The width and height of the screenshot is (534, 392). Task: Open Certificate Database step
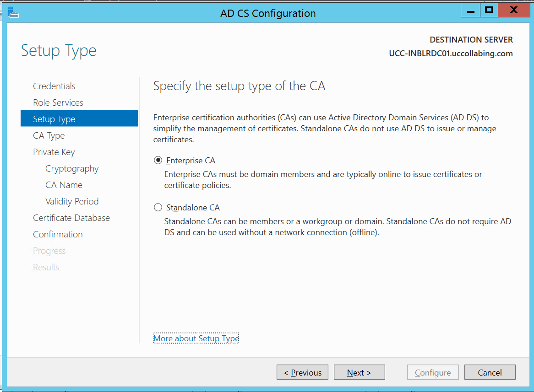(71, 218)
